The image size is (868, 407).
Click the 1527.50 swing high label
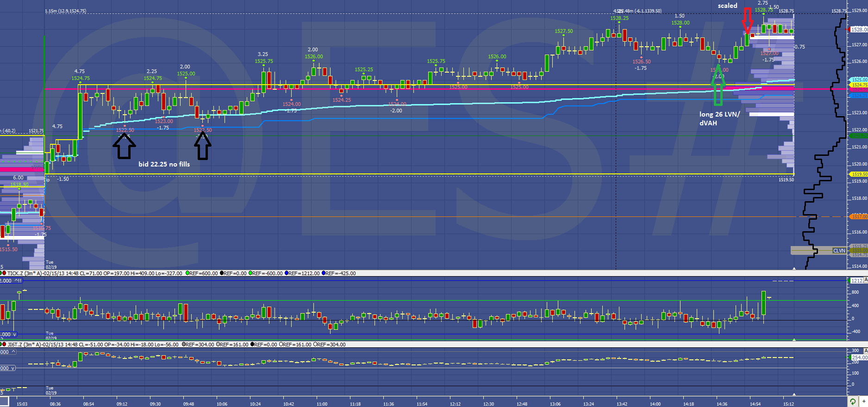point(563,31)
